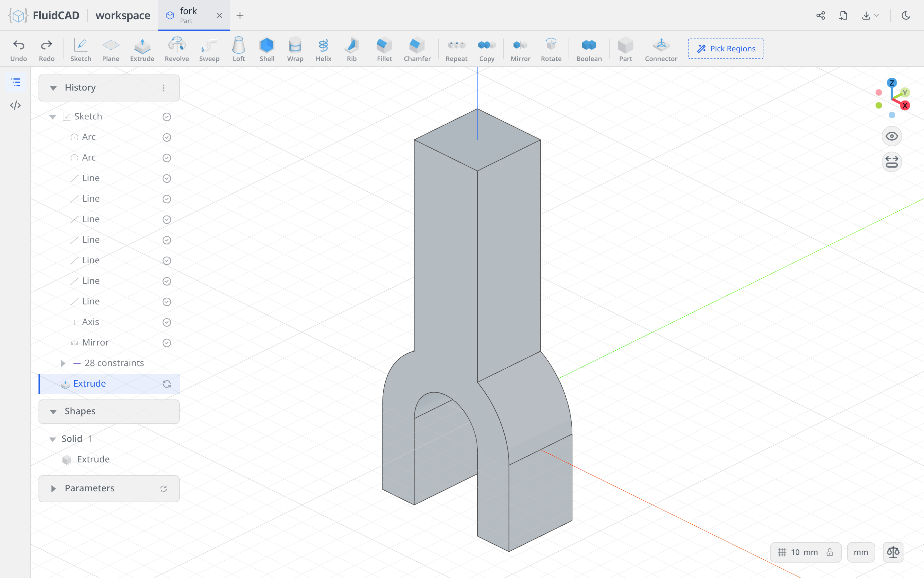
Task: Select the Extrude solid under Shapes
Action: pyautogui.click(x=93, y=459)
